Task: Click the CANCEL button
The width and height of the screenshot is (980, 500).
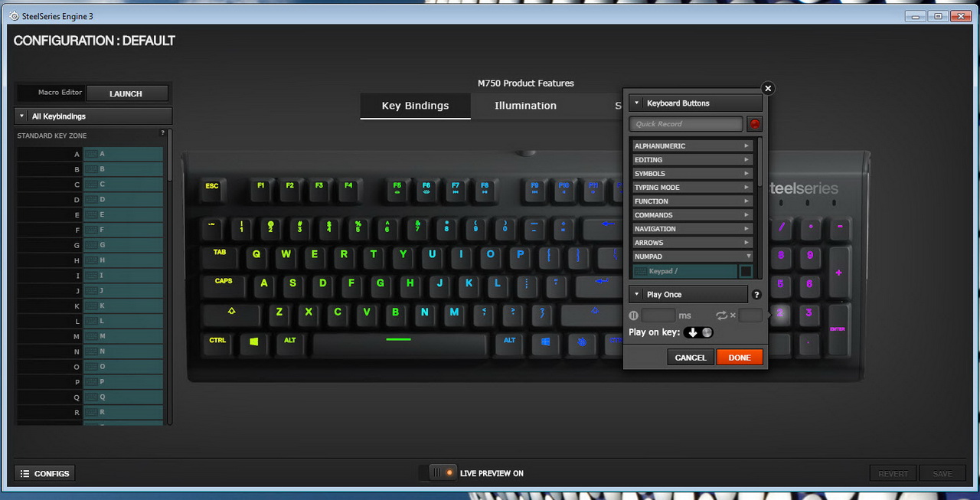Action: click(x=691, y=358)
